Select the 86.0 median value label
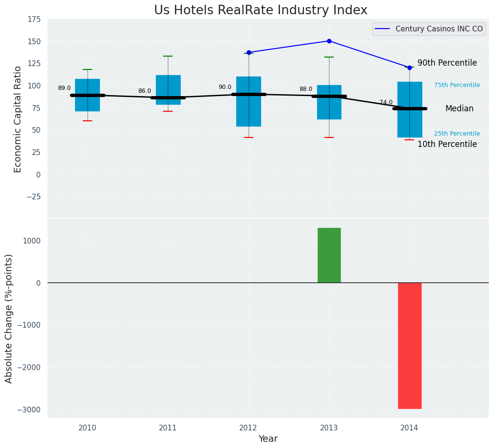494x448 pixels. pyautogui.click(x=145, y=91)
